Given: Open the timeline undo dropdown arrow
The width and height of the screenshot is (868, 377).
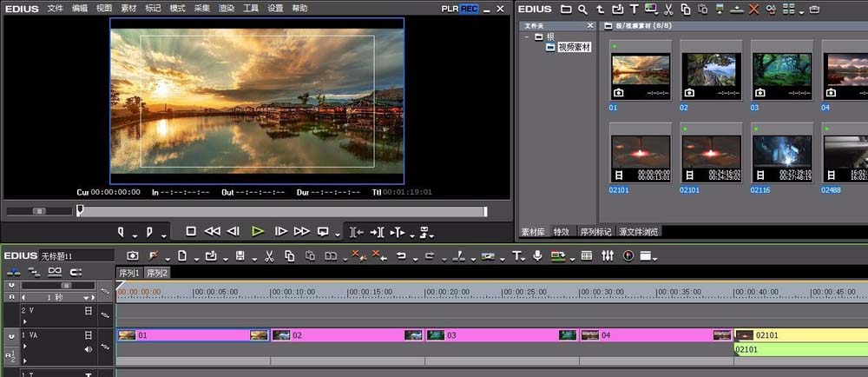Looking at the screenshot, I should tap(414, 259).
